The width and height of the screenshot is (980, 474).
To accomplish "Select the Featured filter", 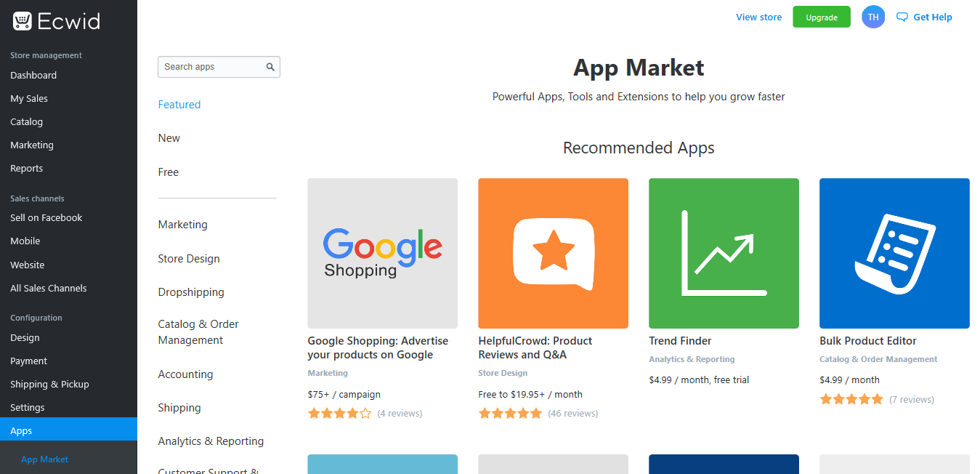I will click(x=179, y=105).
